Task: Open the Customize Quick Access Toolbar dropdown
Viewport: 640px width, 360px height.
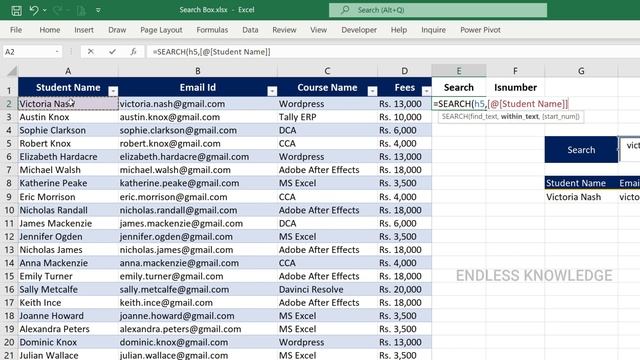Action: 98,10
